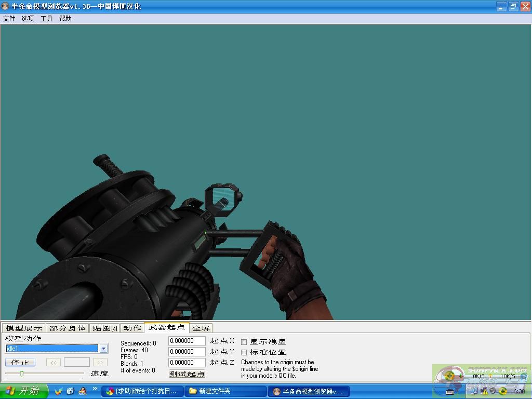Click the 起点 X input field
This screenshot has width=532, height=399.
[x=187, y=341]
